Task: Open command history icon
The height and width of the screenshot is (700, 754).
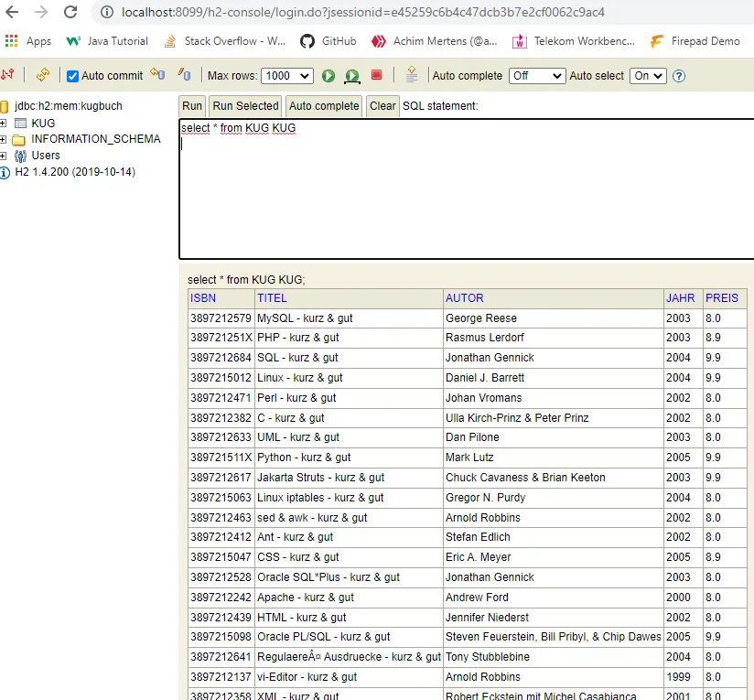Action: [x=412, y=74]
